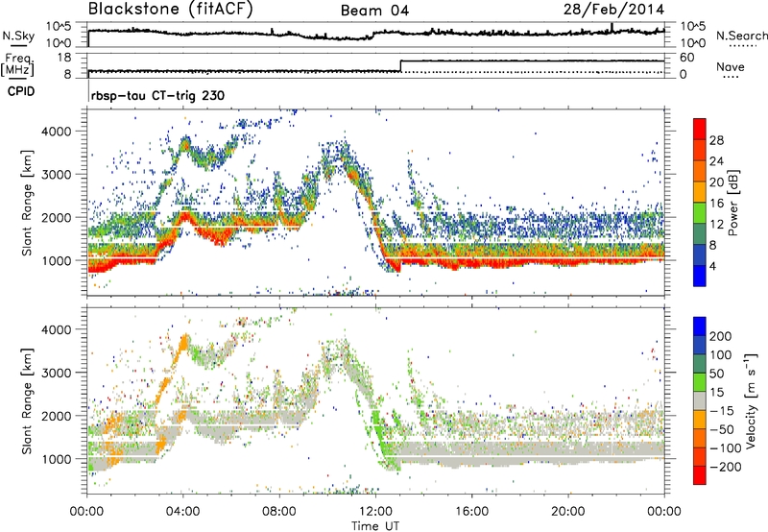Click the frequency step-up near 13:00 UT

400,66
